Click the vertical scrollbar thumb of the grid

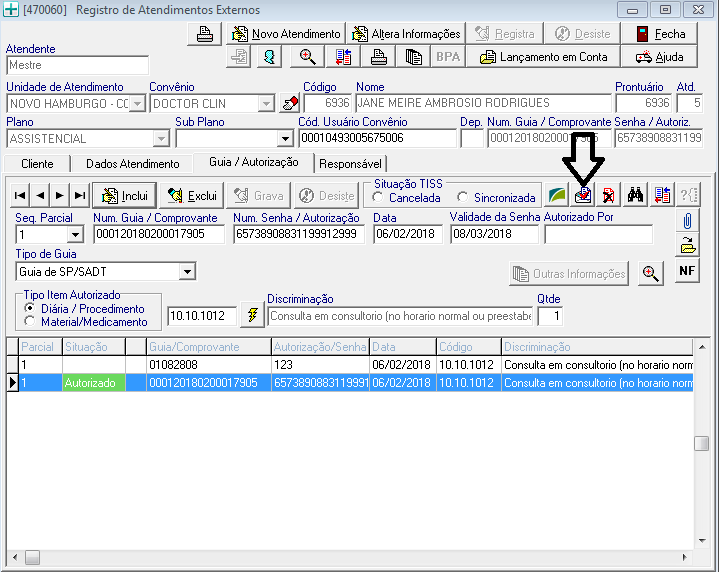[701, 443]
